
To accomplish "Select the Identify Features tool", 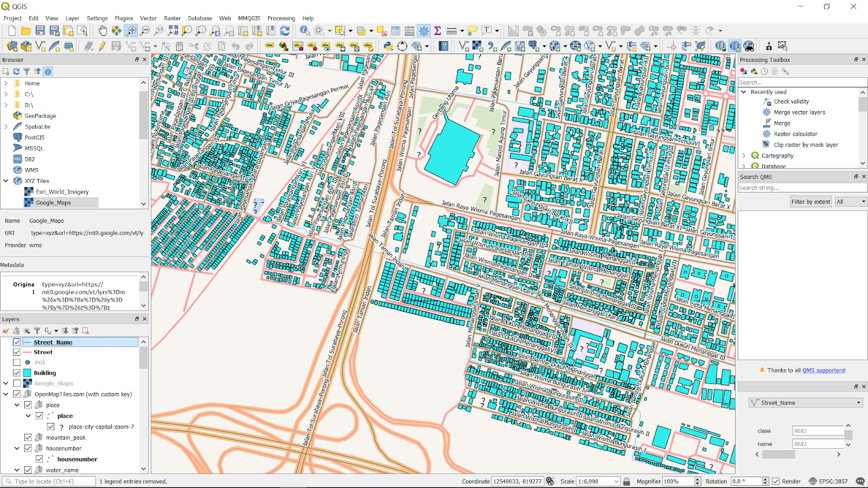I will [x=305, y=31].
